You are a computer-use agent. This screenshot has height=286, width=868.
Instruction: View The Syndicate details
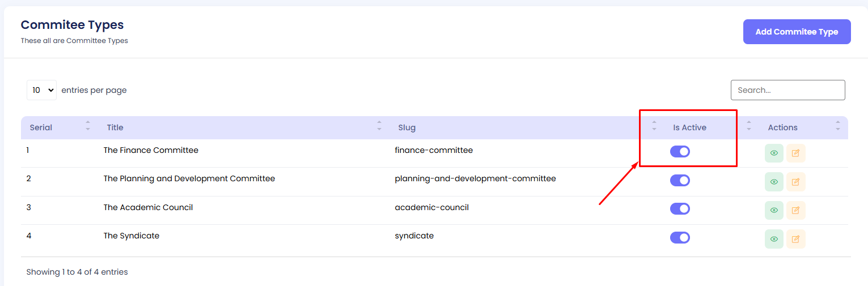coord(773,239)
